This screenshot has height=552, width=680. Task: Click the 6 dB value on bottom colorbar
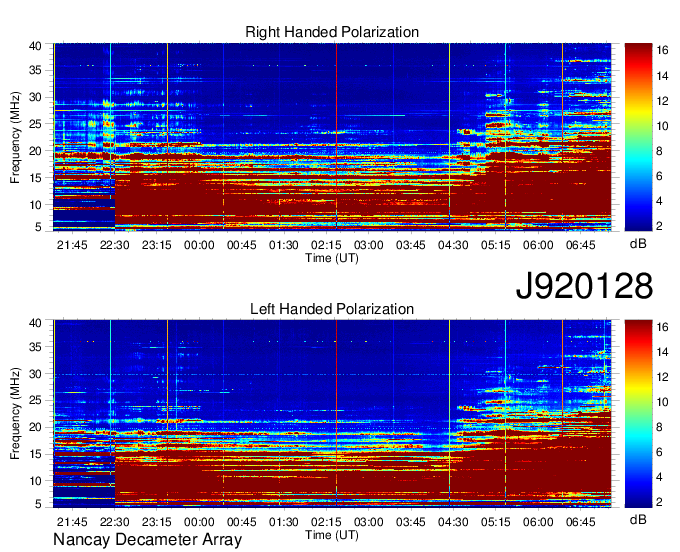click(x=659, y=452)
